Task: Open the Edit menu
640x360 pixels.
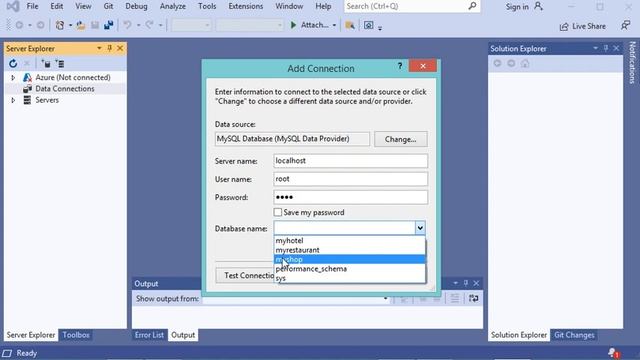Action: [x=57, y=6]
